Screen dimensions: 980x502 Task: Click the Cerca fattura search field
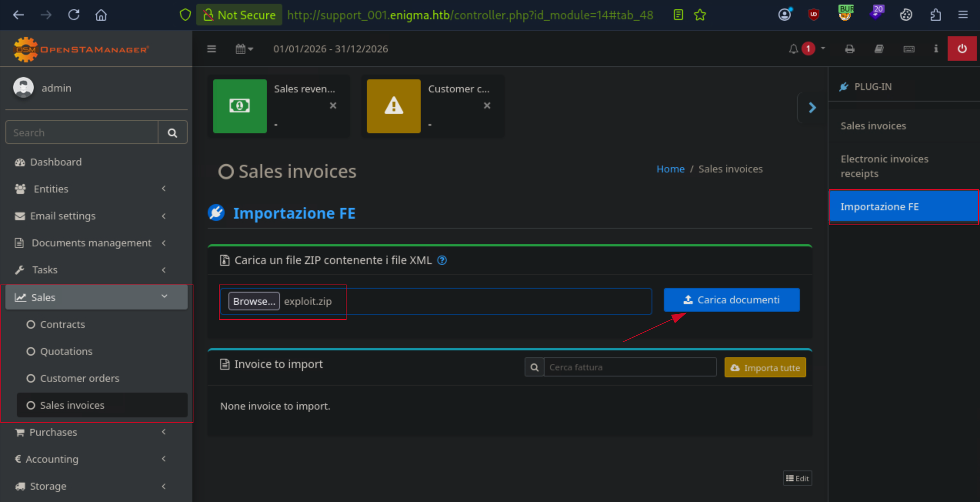pos(630,367)
